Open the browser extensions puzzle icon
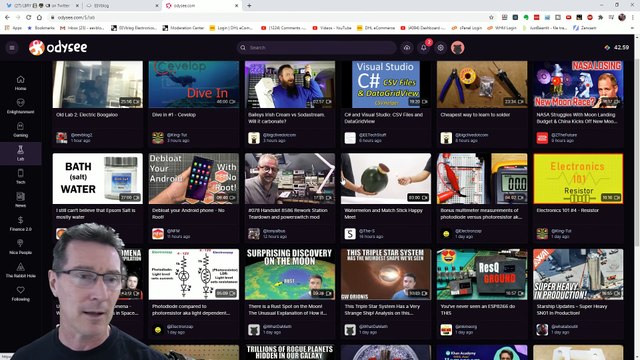This screenshot has height=360, width=640. 600,17
